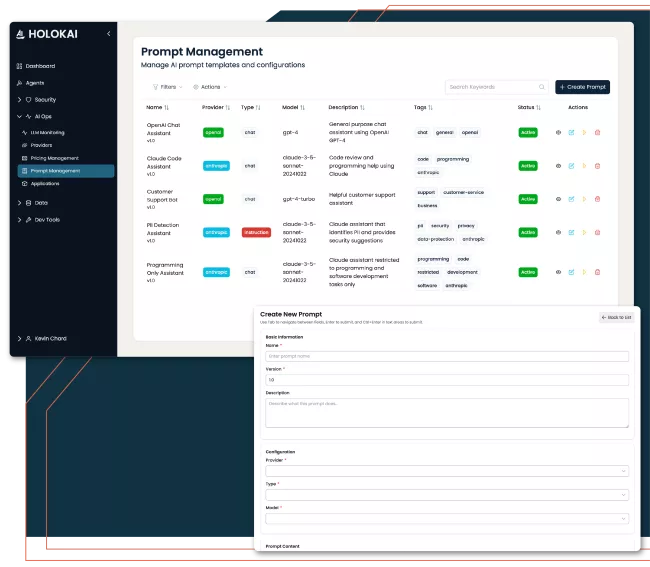The width and height of the screenshot is (650, 567).
Task: Sort table by Description column
Action: point(347,107)
